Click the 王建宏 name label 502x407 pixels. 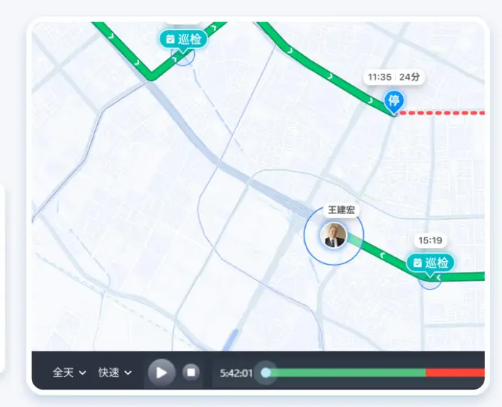tap(341, 210)
